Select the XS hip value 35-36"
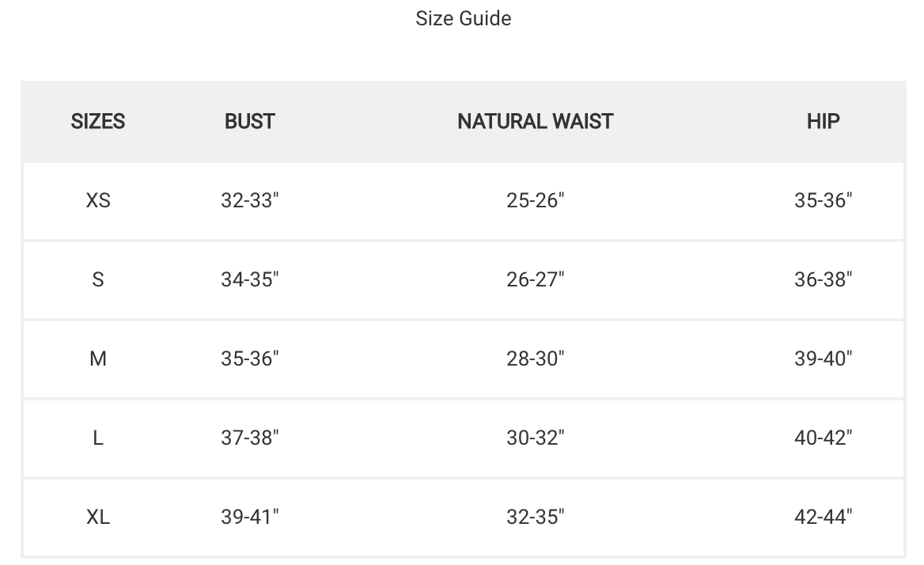Screen dimensions: 924x565 (823, 200)
